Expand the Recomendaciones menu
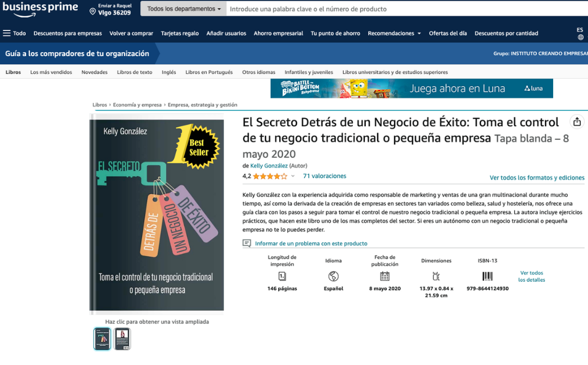The height and width of the screenshot is (365, 588). [x=394, y=33]
